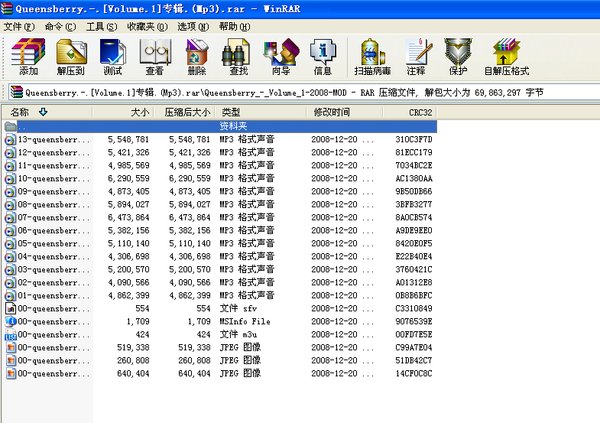Select the 09-queensberr file name

(x=54, y=192)
